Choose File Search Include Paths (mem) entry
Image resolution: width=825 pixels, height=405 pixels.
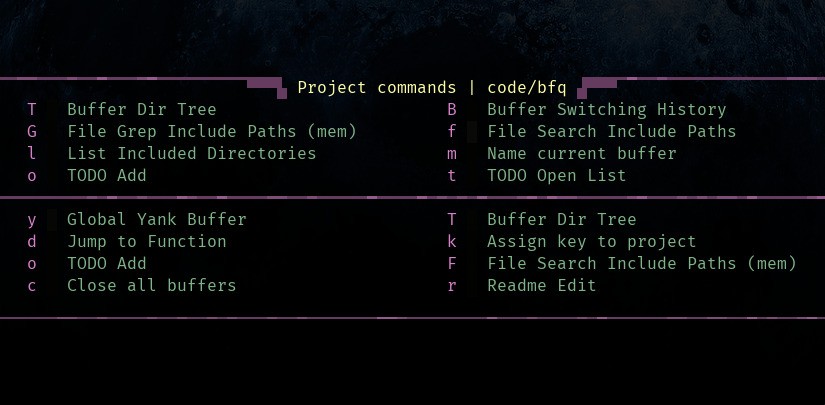click(x=642, y=264)
